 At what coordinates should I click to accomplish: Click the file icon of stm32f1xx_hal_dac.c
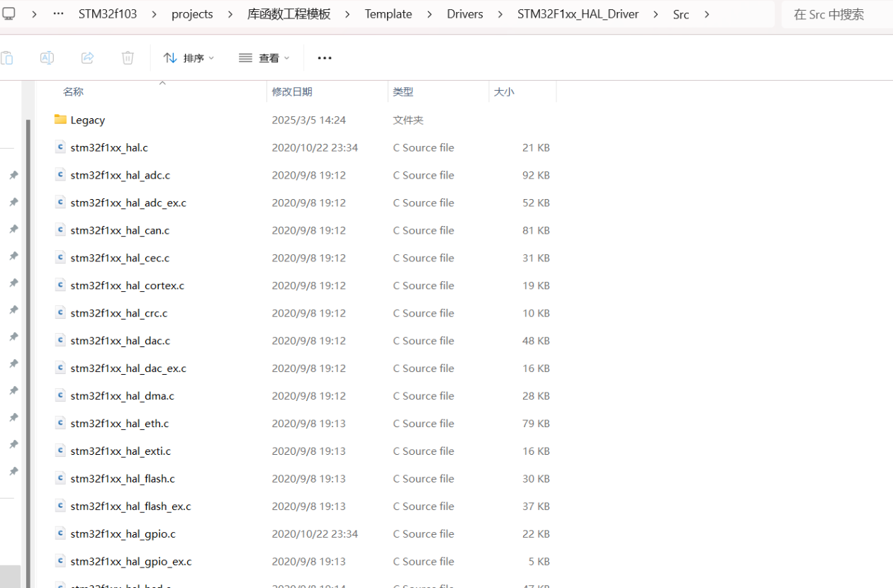(x=60, y=341)
